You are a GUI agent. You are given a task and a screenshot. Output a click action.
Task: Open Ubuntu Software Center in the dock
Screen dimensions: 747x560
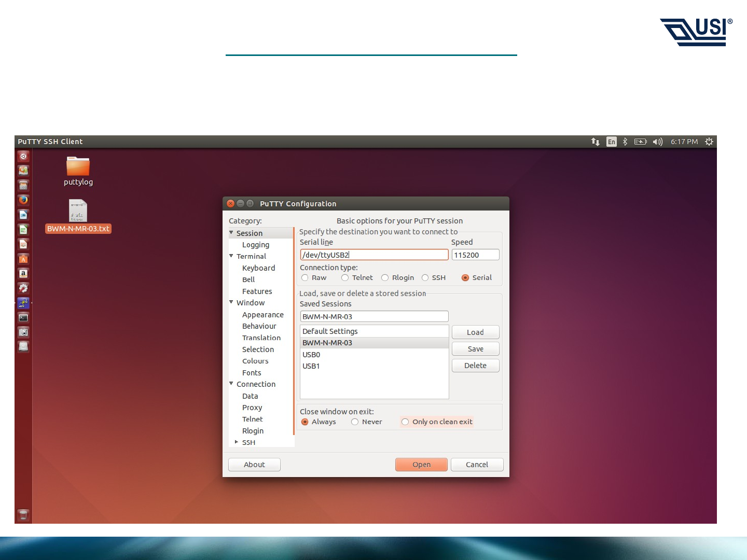click(23, 259)
